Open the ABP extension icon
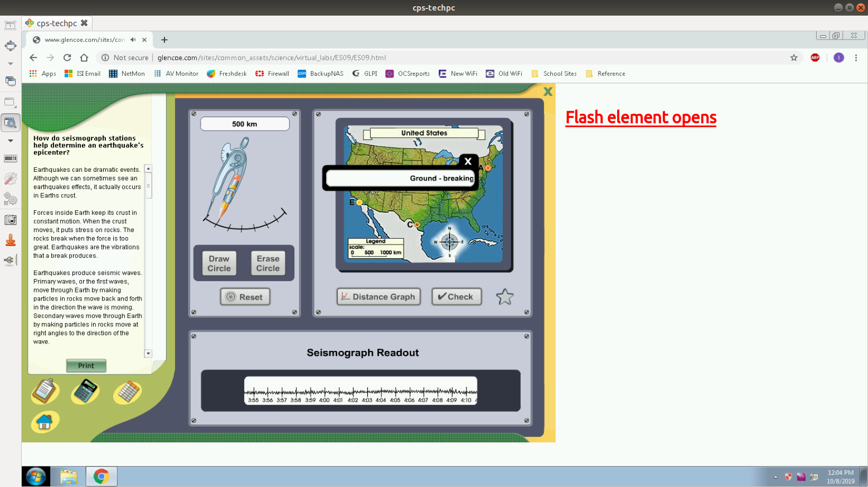Image resolution: width=868 pixels, height=487 pixels. tap(815, 57)
